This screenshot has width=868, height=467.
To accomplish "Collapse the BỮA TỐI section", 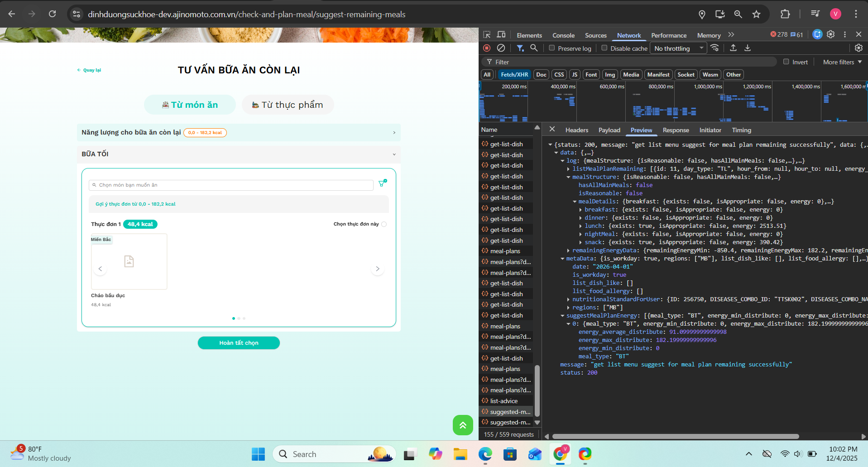I will [394, 154].
